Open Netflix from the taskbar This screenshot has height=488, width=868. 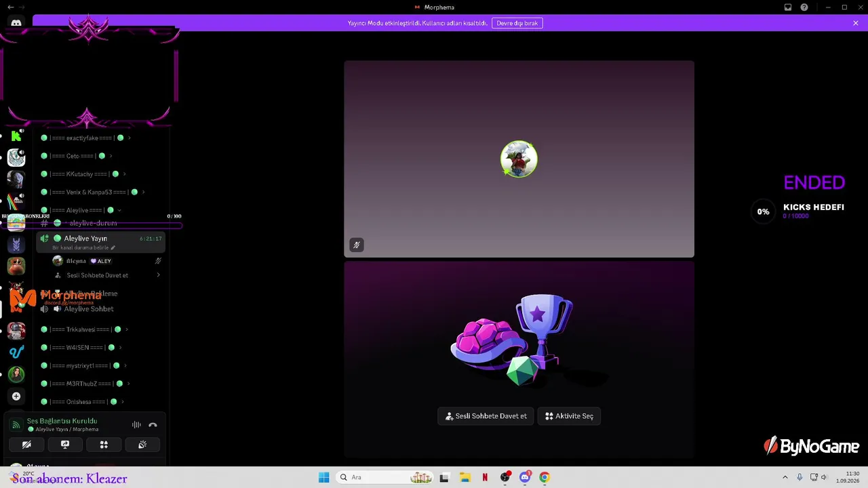click(485, 477)
